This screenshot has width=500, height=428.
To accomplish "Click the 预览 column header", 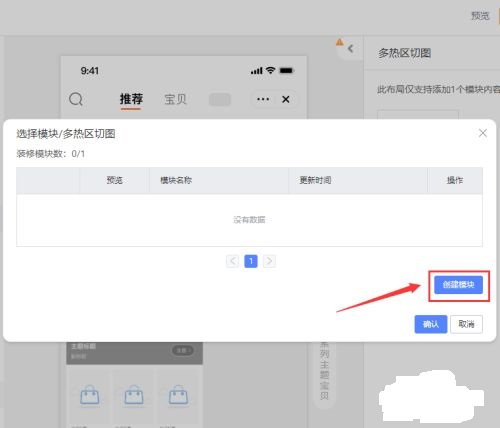I will (114, 180).
